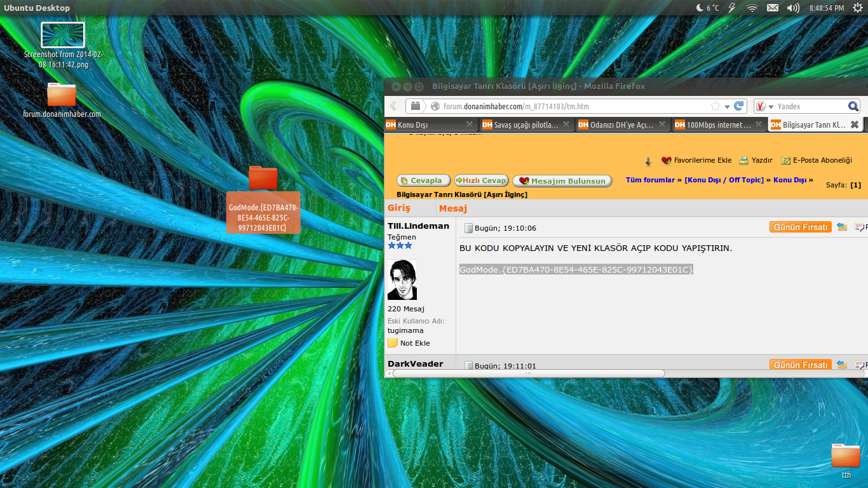This screenshot has width=868, height=488.
Task: Click the search magnifier icon in Yandex box
Action: pos(853,106)
